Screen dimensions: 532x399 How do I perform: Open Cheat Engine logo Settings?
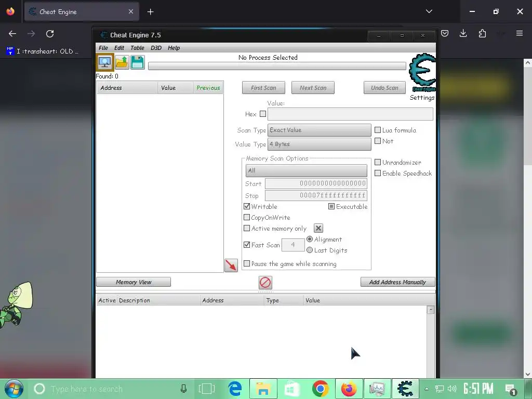click(x=422, y=77)
